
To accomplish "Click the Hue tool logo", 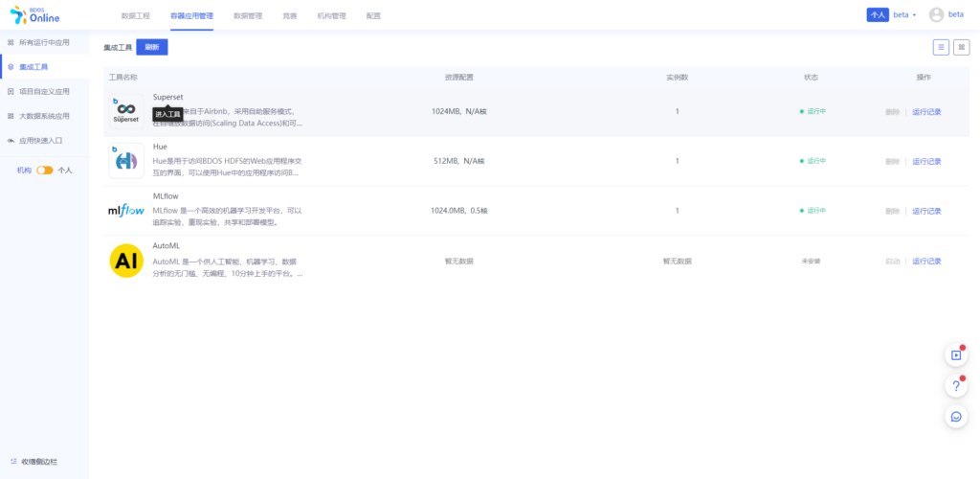I will pos(126,161).
